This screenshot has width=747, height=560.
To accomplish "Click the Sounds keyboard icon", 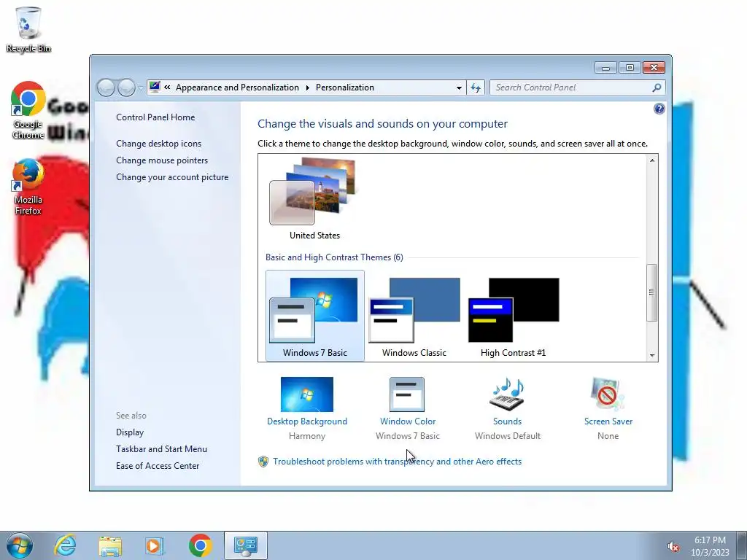I will click(507, 394).
